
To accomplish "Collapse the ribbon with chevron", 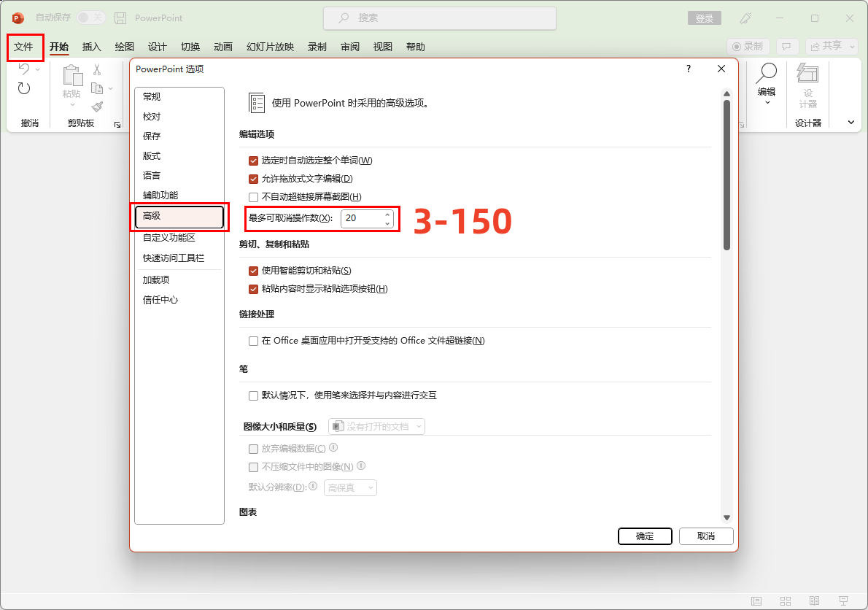I will click(x=850, y=123).
